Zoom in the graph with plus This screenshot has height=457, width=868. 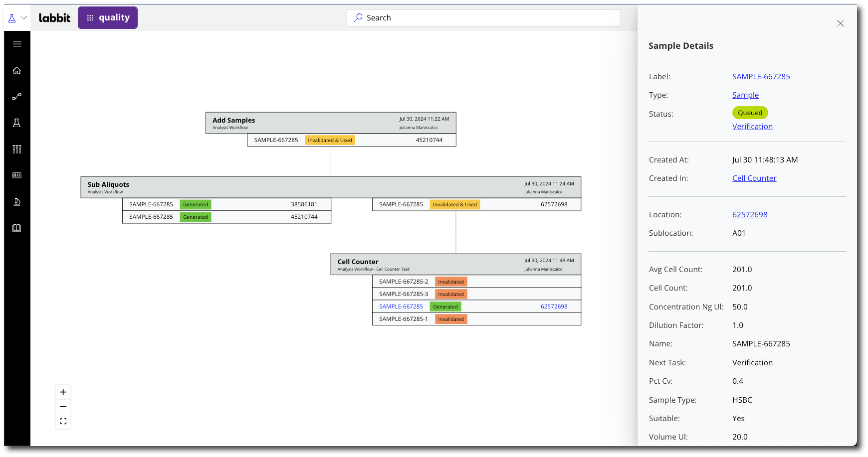click(x=63, y=392)
